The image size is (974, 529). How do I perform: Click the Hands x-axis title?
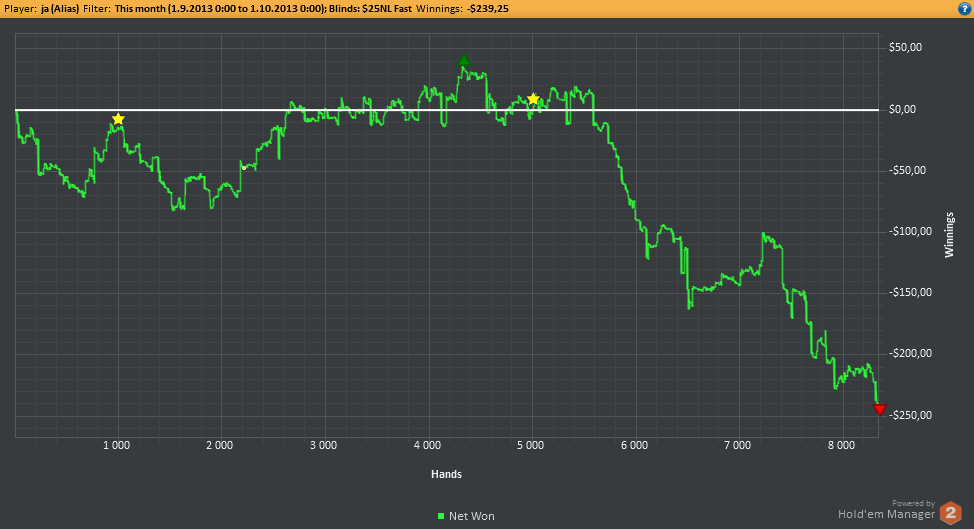[x=446, y=473]
